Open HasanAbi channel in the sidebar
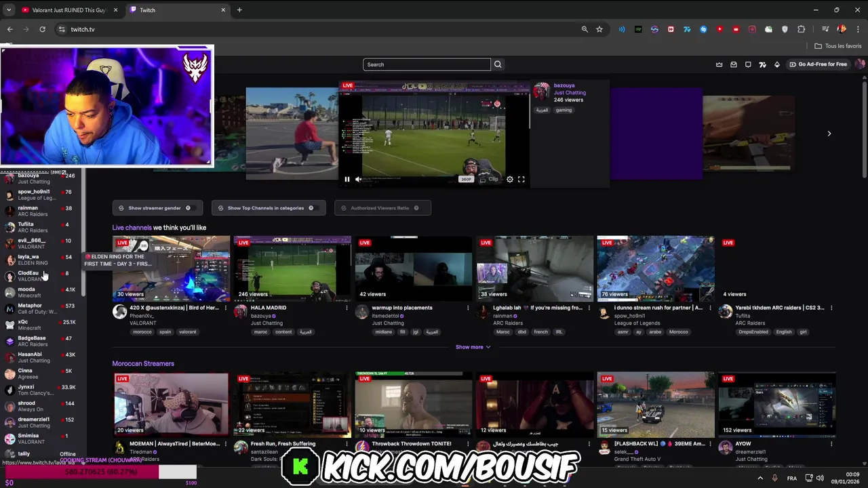This screenshot has height=488, width=868. [41, 357]
